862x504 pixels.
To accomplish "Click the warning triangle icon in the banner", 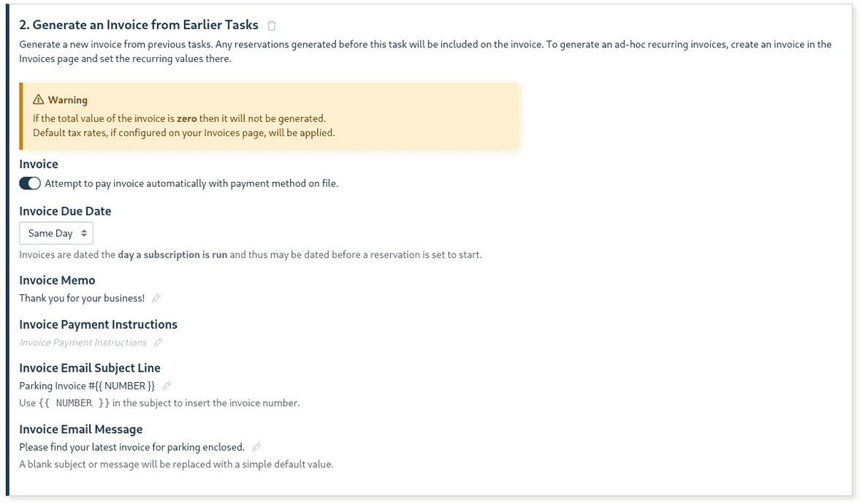I will click(37, 99).
